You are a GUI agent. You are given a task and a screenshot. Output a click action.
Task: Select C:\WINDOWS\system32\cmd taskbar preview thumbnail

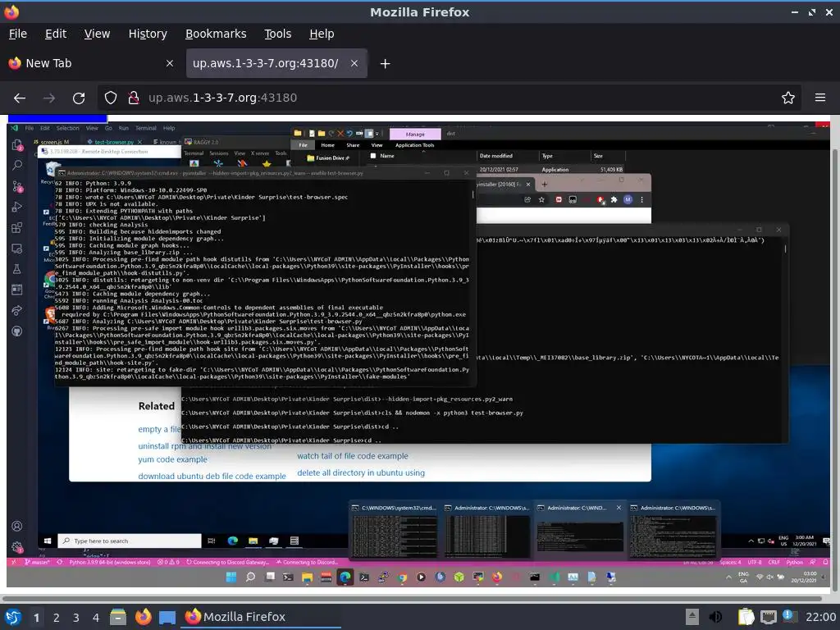(394, 531)
